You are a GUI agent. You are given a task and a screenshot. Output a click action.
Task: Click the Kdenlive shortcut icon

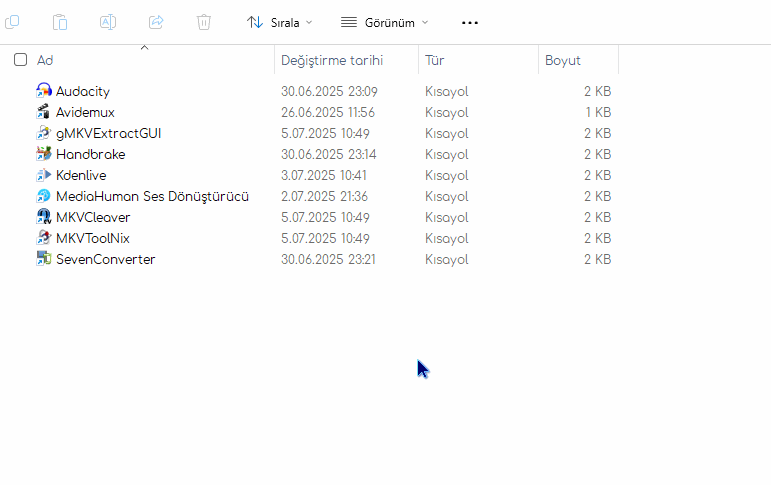[x=44, y=175]
